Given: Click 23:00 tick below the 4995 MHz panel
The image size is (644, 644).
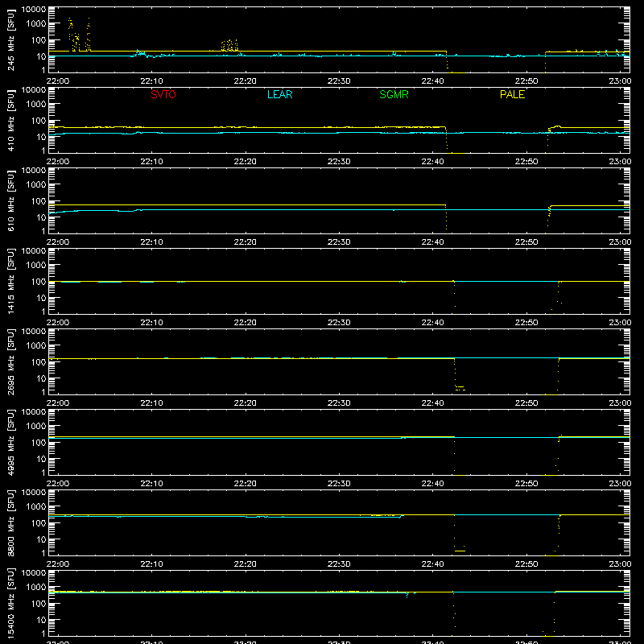Looking at the screenshot, I should point(620,484).
